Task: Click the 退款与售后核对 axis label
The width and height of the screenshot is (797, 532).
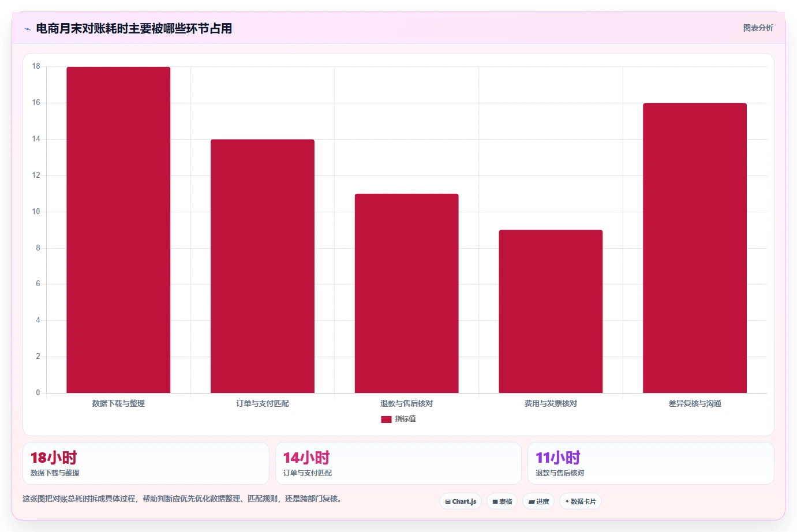Action: (407, 403)
